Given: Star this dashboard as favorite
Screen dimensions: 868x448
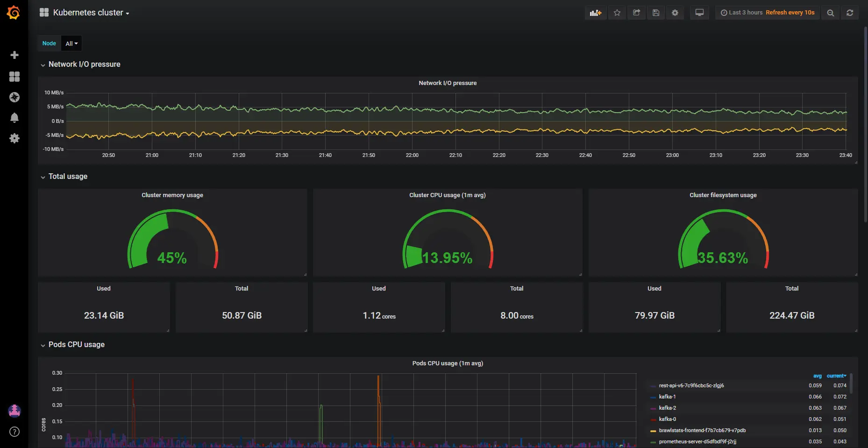Looking at the screenshot, I should 617,13.
